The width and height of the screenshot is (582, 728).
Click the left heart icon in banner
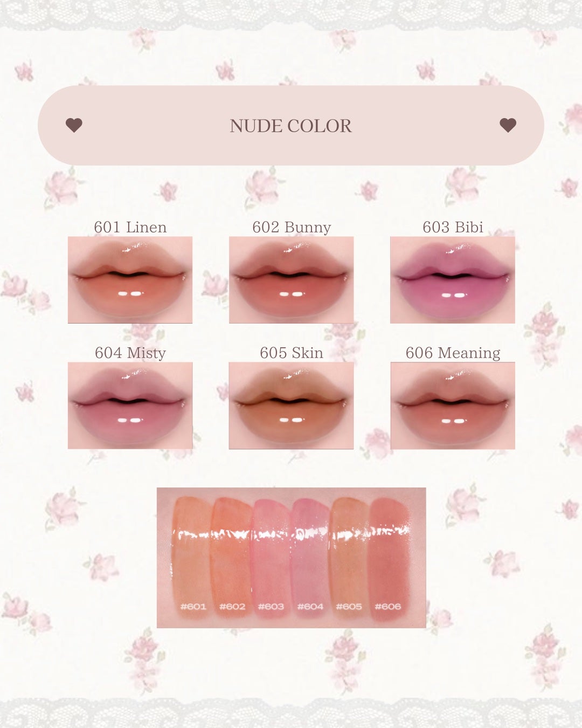point(74,125)
